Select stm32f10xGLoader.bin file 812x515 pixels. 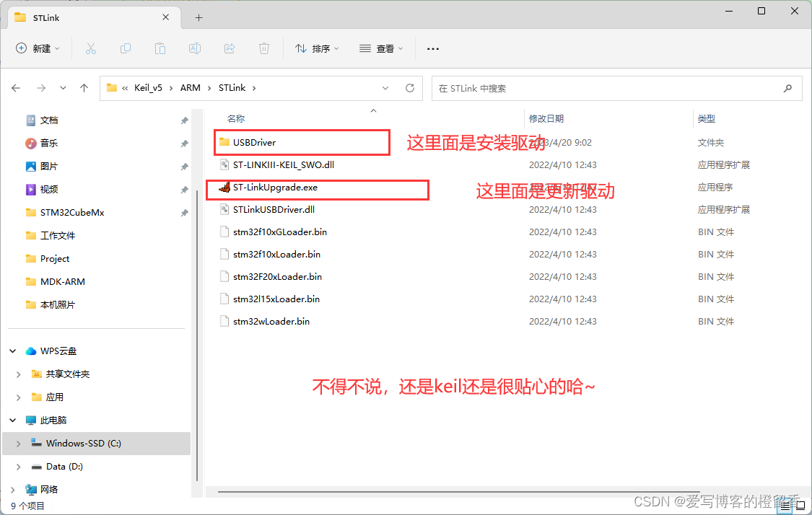click(279, 232)
